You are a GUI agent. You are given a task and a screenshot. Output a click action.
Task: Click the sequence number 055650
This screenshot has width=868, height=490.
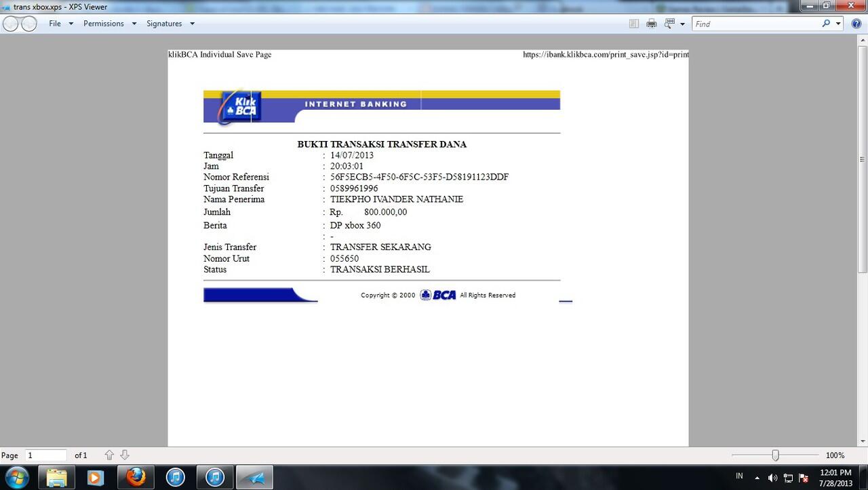(x=344, y=259)
